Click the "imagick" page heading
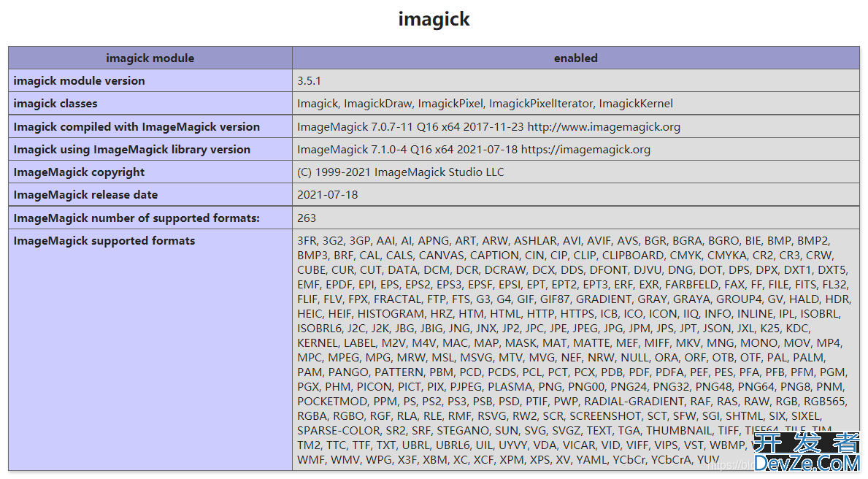This screenshot has height=479, width=868. [434, 20]
